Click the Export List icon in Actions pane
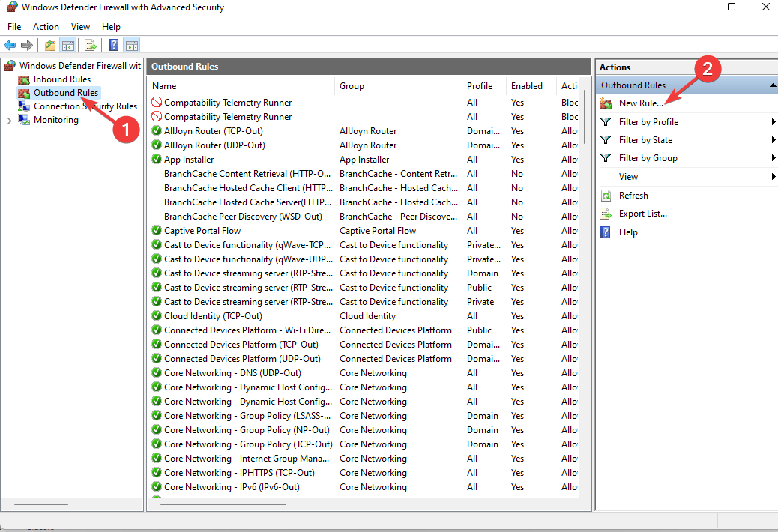This screenshot has width=778, height=532. click(x=606, y=214)
